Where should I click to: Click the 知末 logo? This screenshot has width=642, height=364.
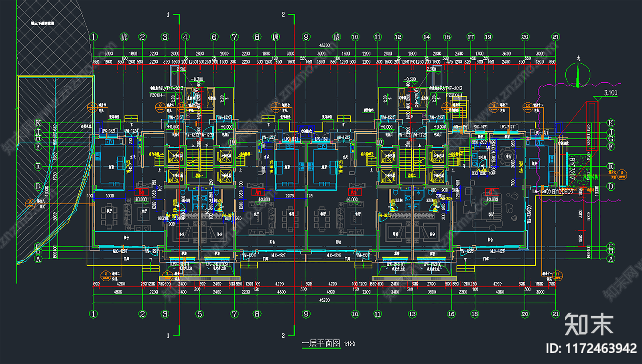coord(589,324)
